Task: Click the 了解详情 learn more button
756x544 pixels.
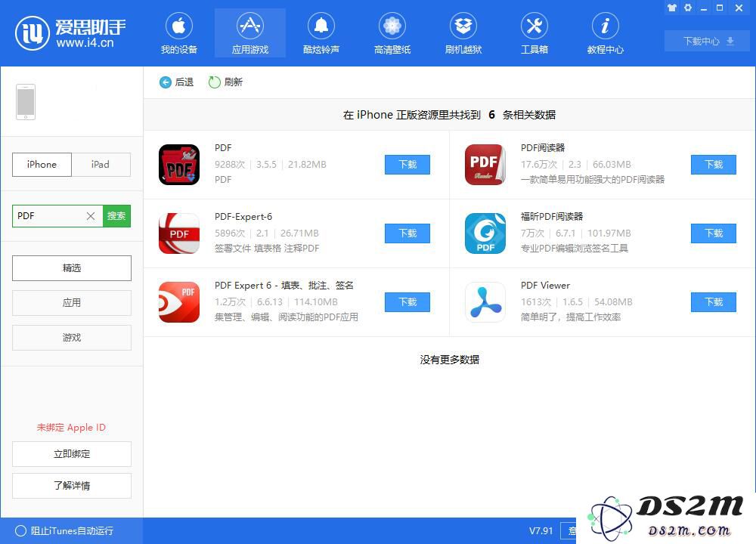Action: (x=72, y=486)
